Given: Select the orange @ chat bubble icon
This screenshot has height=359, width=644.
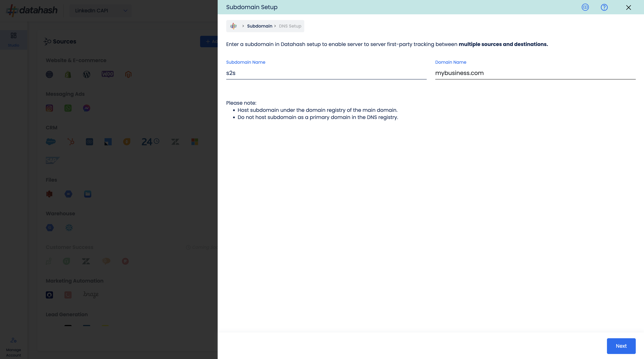Looking at the screenshot, I should [x=106, y=261].
